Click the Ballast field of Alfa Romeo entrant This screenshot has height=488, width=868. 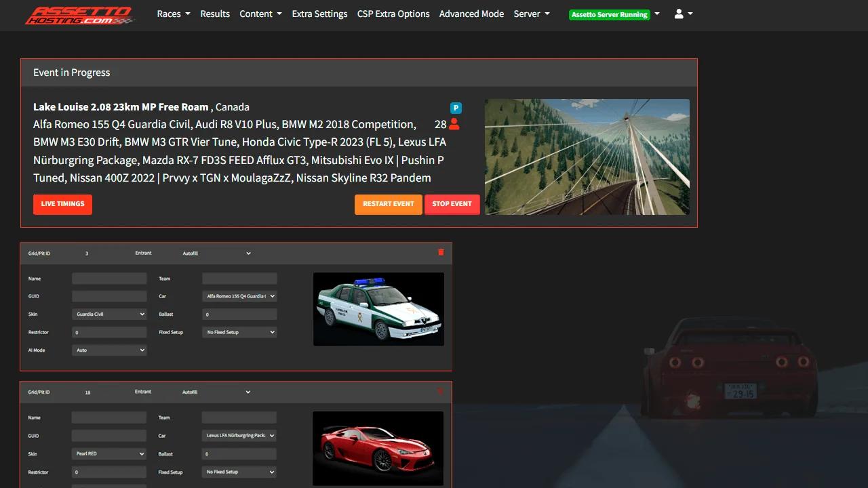[239, 314]
